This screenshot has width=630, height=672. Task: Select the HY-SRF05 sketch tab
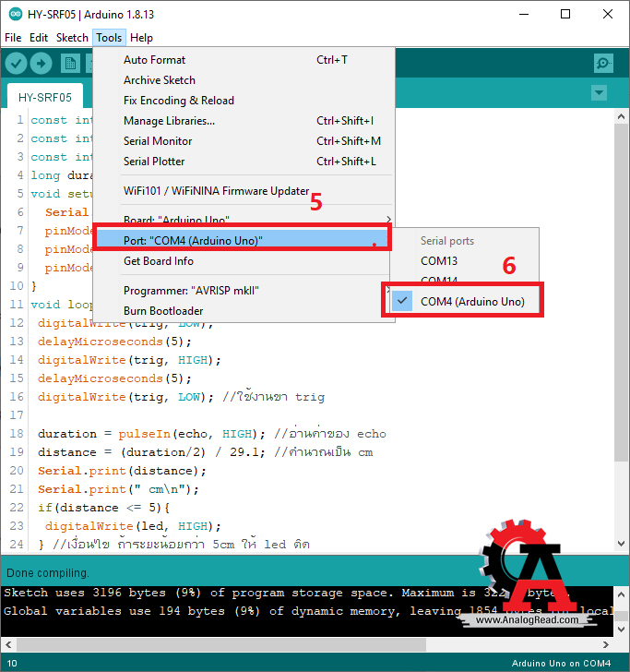pyautogui.click(x=45, y=97)
